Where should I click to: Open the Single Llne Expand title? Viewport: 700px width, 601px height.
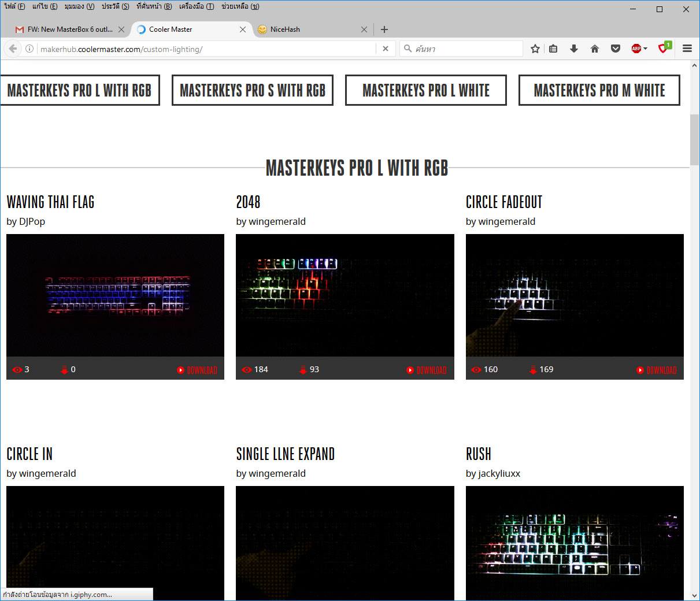[286, 454]
